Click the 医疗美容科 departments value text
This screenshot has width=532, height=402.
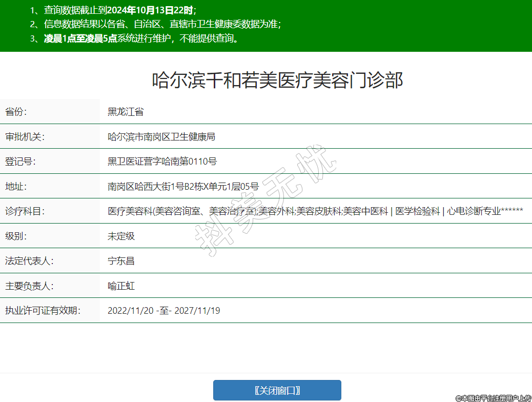pos(315,211)
